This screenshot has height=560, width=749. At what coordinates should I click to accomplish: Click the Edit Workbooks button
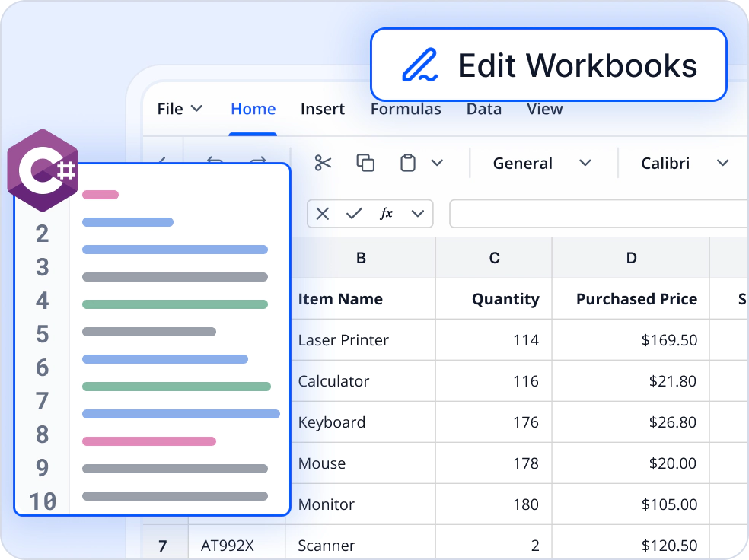click(x=548, y=65)
